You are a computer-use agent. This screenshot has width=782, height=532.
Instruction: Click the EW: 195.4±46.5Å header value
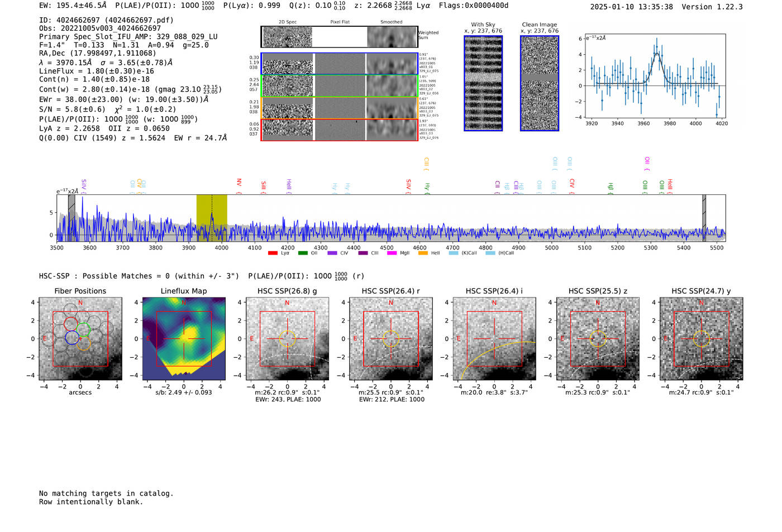pyautogui.click(x=73, y=5)
